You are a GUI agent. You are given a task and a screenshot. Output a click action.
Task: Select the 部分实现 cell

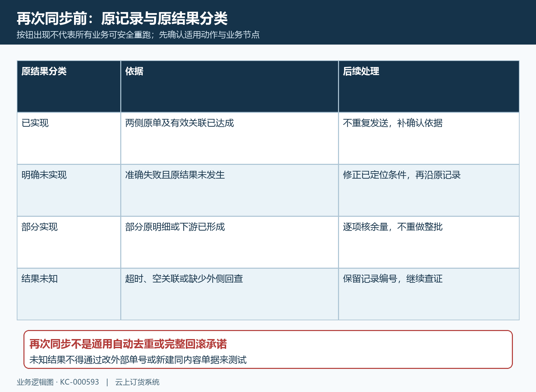point(69,242)
